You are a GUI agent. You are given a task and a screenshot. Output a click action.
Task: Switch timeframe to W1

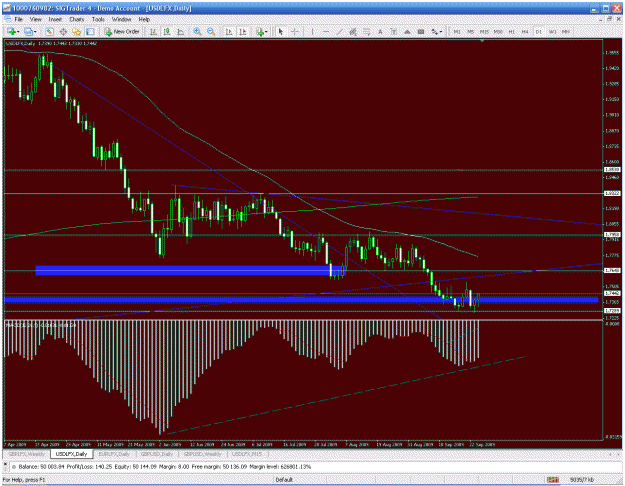552,31
